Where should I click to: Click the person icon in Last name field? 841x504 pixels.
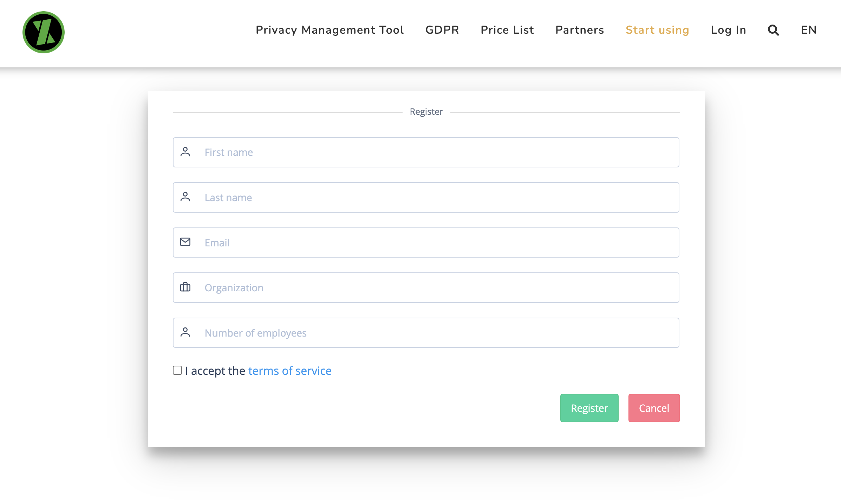[185, 197]
